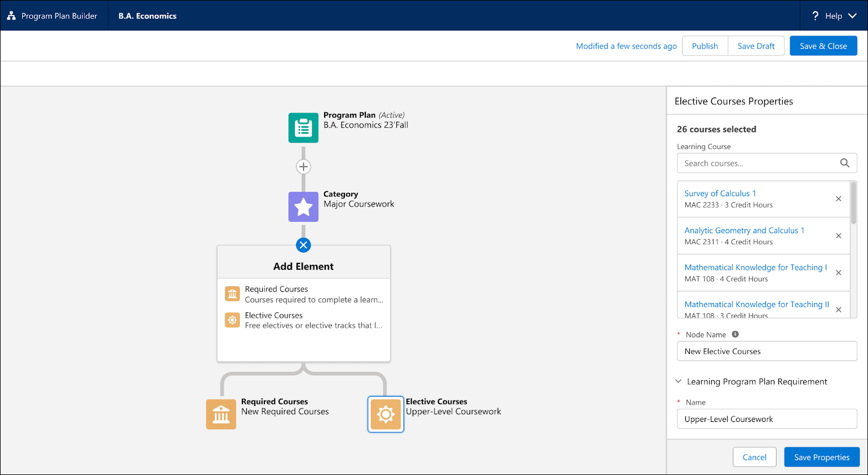The height and width of the screenshot is (475, 868).
Task: Open the plus icon below Program Plan
Action: point(303,166)
